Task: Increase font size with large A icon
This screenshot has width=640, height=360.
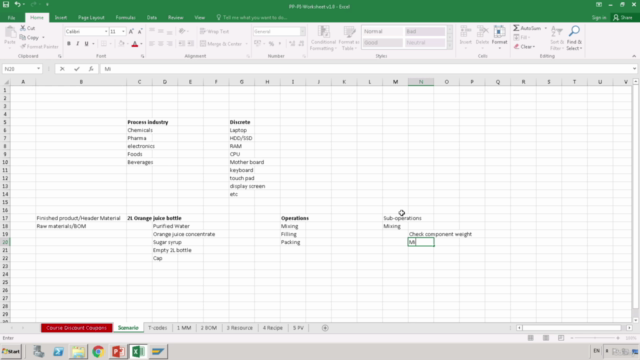Action: click(x=131, y=31)
